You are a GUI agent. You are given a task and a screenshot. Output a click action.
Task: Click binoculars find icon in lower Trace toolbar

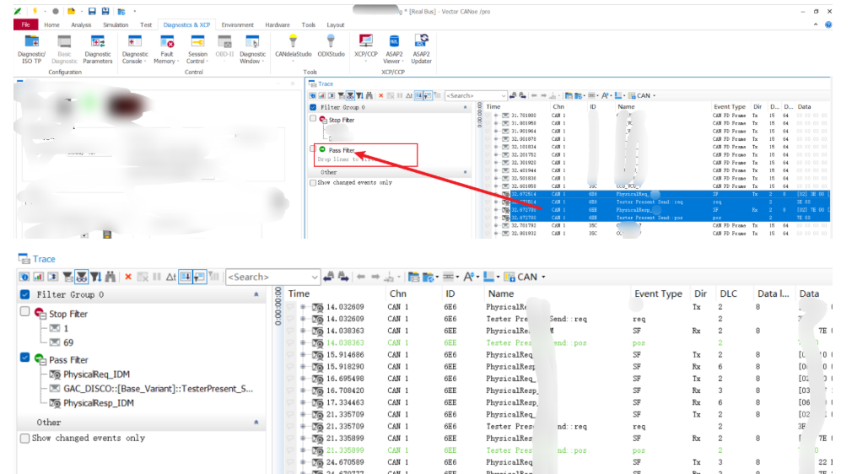tap(111, 277)
